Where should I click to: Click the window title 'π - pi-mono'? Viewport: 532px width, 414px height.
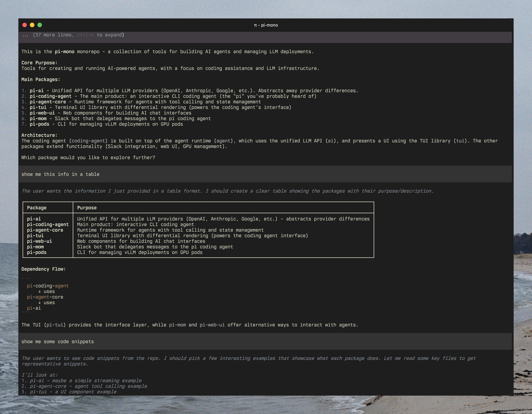pos(266,25)
